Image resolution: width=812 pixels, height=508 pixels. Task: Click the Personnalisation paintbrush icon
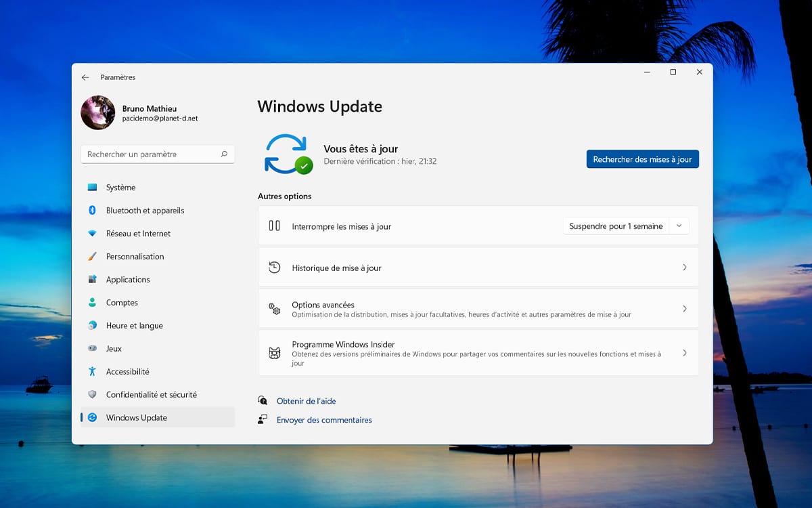click(92, 257)
